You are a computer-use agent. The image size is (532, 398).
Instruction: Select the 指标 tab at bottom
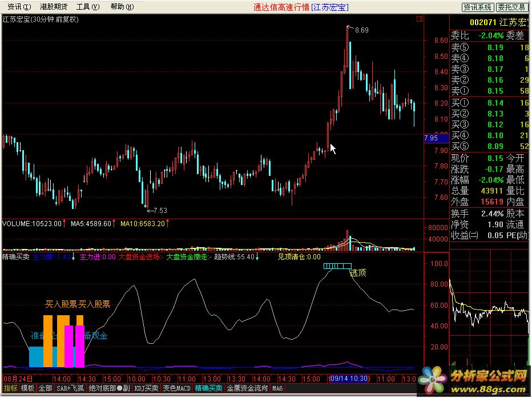tap(10, 388)
